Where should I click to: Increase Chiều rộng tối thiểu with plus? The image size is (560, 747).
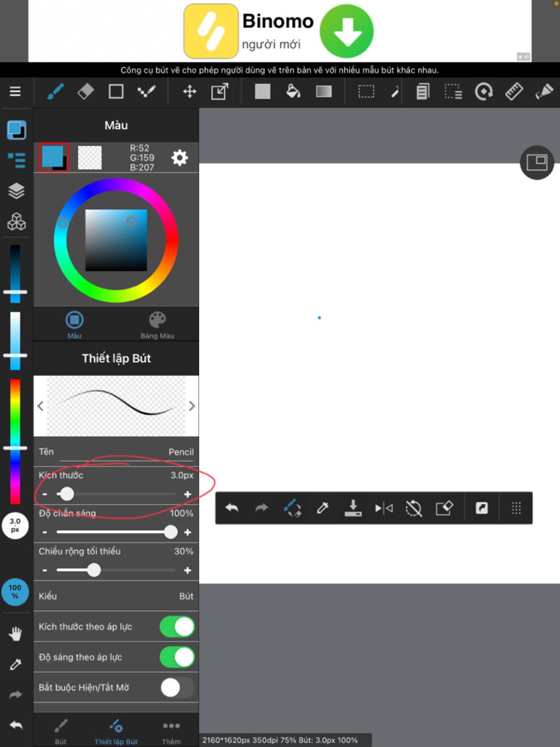click(x=188, y=570)
